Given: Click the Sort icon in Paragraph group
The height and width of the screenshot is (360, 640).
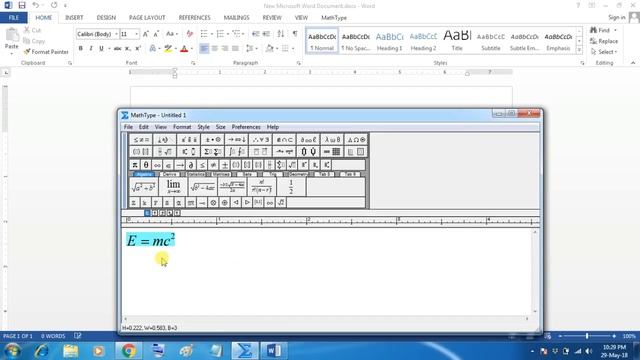Looking at the screenshot, I should [281, 34].
